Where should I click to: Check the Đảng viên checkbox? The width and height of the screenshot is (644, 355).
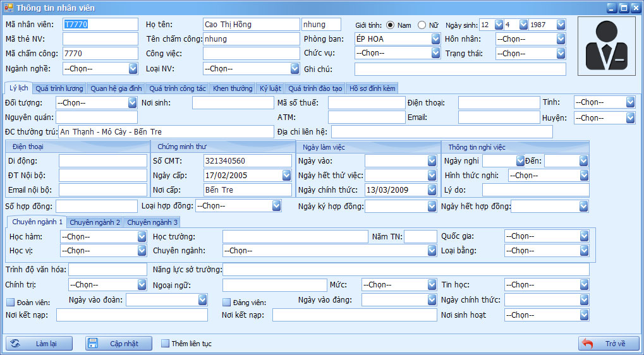(226, 302)
